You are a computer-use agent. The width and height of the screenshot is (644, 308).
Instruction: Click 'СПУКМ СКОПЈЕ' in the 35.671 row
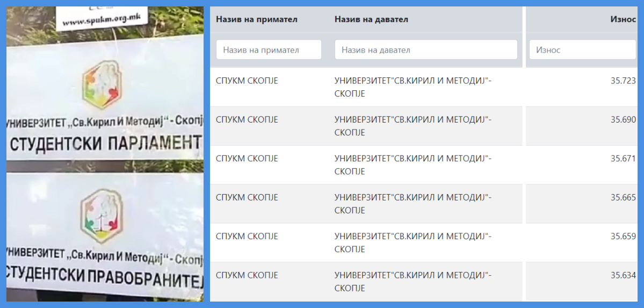[x=247, y=159]
